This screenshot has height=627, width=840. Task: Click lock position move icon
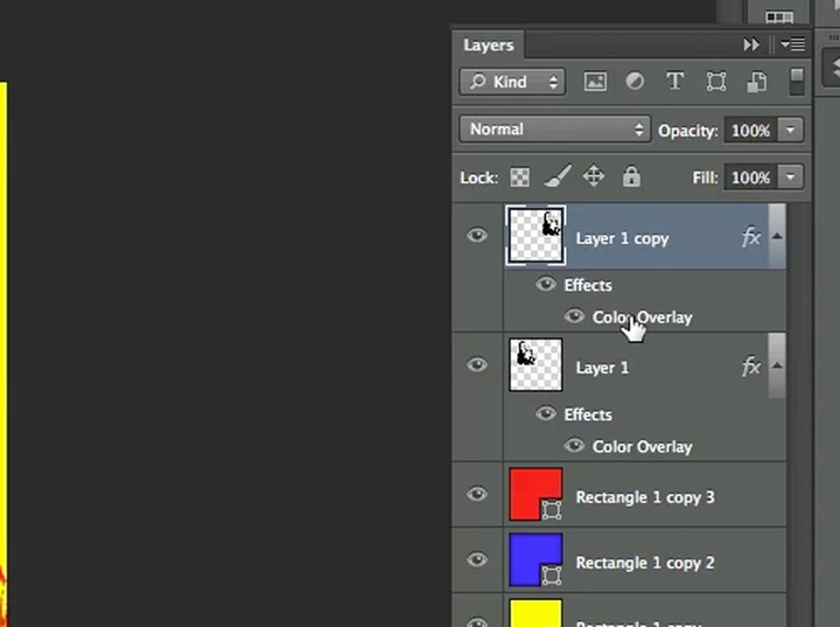click(x=594, y=177)
